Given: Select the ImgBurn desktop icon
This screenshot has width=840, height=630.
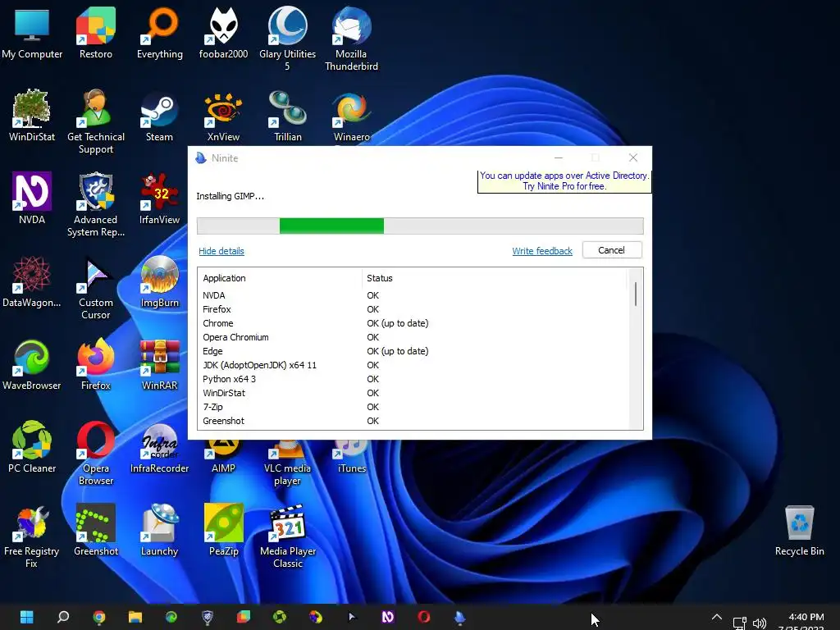Looking at the screenshot, I should click(x=160, y=282).
